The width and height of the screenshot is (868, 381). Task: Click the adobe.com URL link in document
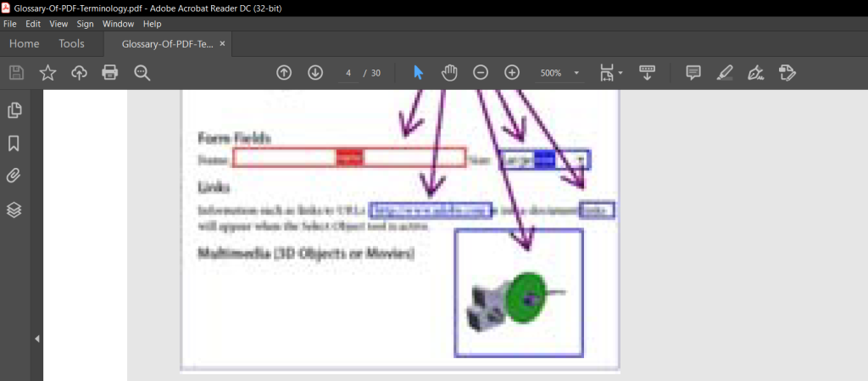431,210
